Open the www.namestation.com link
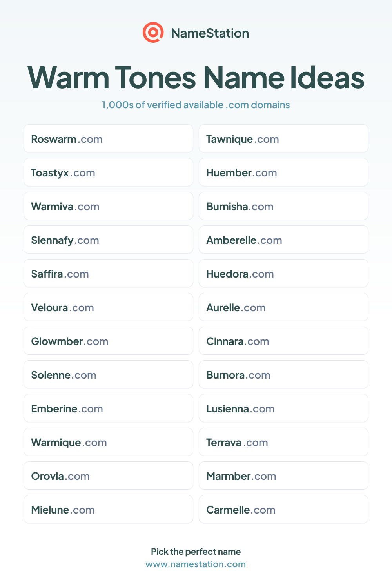This screenshot has width=392, height=588. (x=196, y=564)
